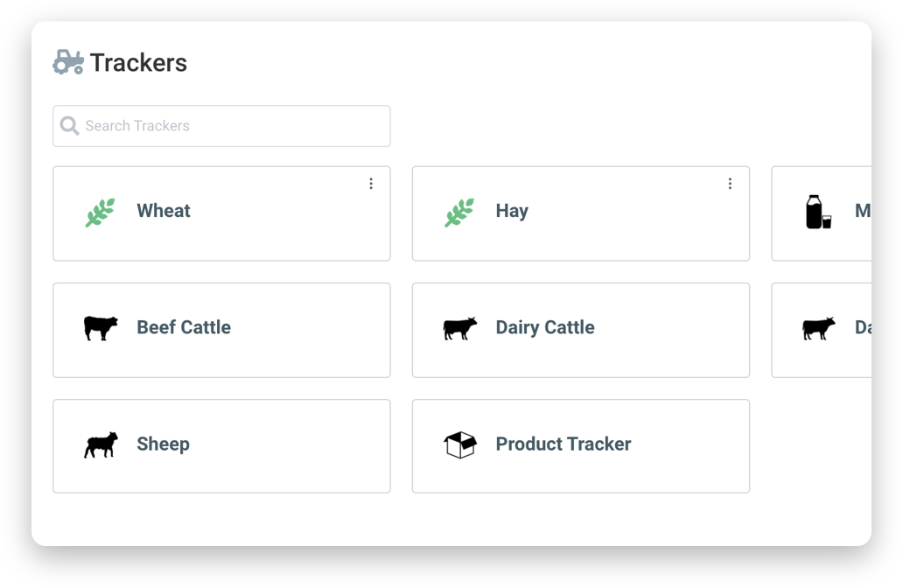
Task: Open the Wheat tracker's three-dot options menu
Action: point(371,183)
